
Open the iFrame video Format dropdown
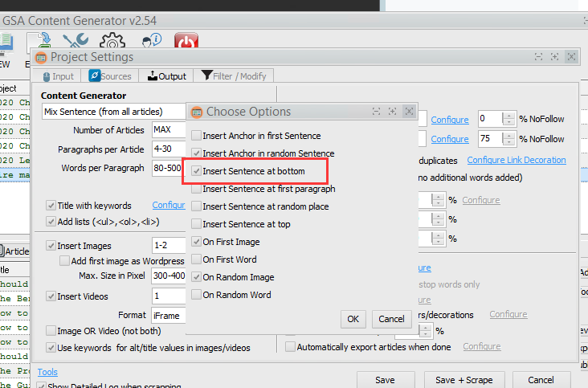pos(169,316)
